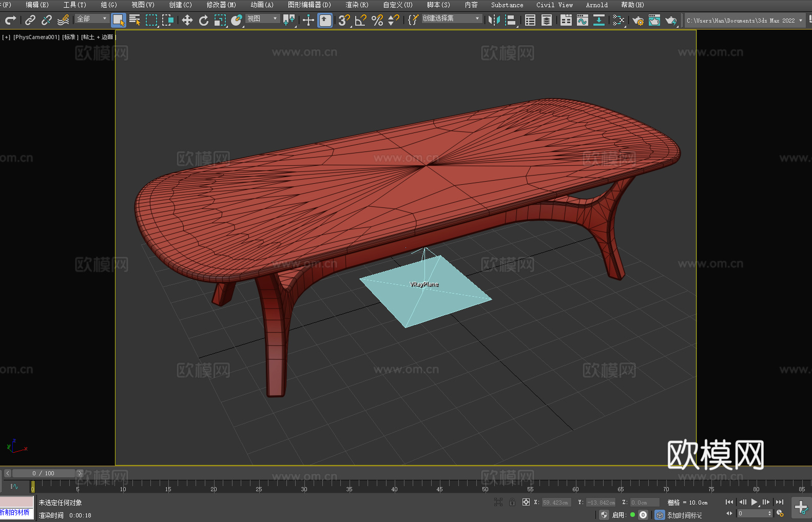Viewport: 812px width, 522px height.
Task: Click Edit Named Selection Sets icon
Action: (x=413, y=20)
